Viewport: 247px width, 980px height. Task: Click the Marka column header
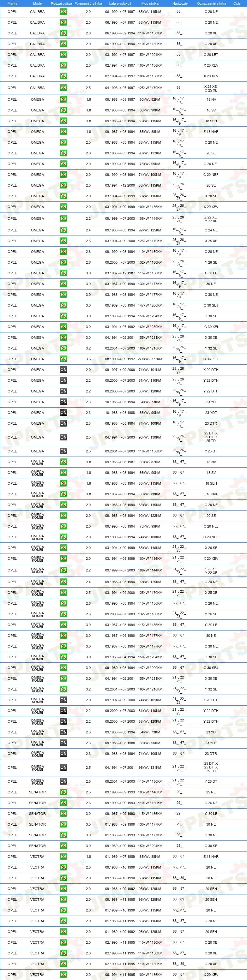coord(12,3)
